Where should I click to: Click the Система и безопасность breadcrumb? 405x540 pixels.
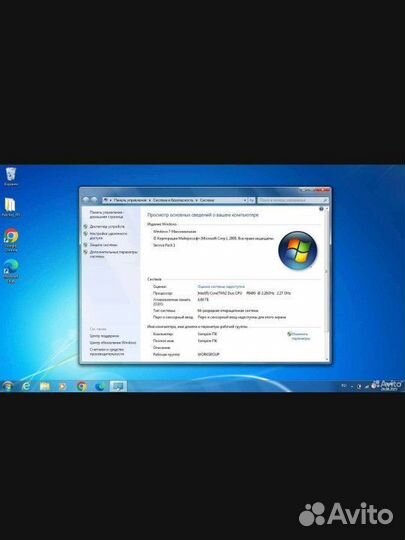(173, 200)
